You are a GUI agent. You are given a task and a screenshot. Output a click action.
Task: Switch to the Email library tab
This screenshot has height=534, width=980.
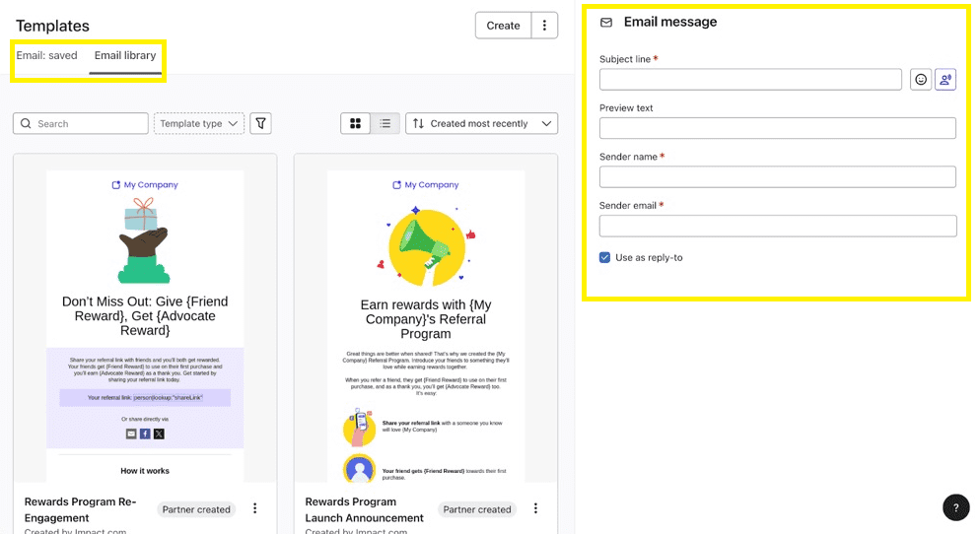[x=125, y=55]
